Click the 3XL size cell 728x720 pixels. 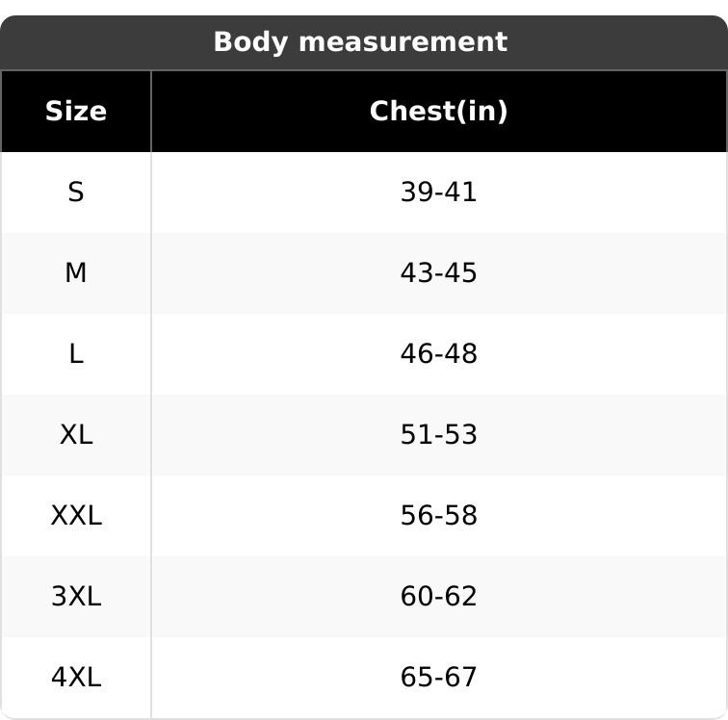[75, 597]
